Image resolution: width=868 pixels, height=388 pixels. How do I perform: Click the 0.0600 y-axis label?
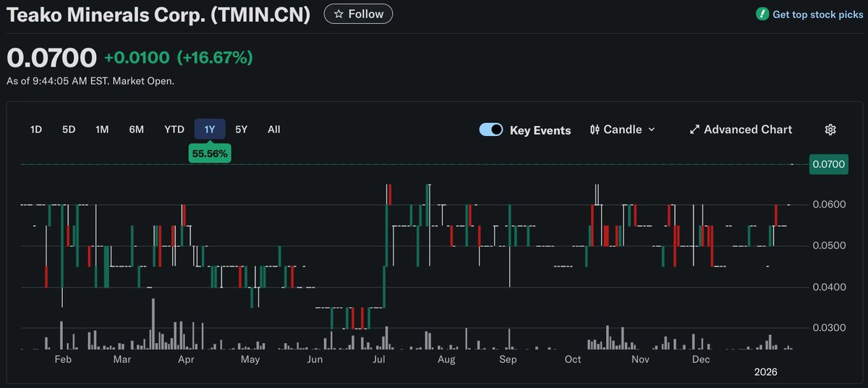[x=829, y=205]
